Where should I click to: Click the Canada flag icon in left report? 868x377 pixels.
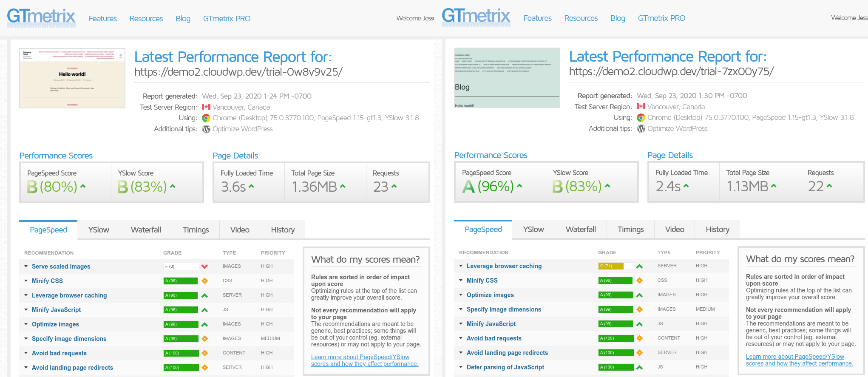coord(206,107)
